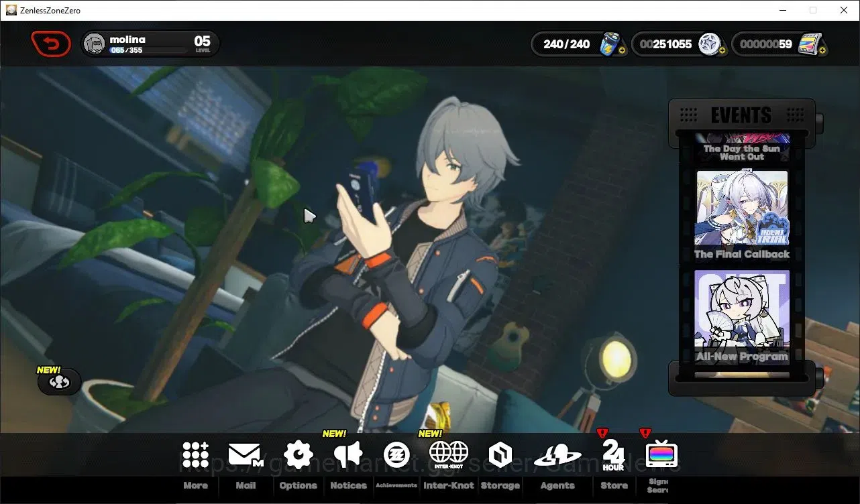
Task: Open the Mail envelope icon
Action: coord(246,455)
